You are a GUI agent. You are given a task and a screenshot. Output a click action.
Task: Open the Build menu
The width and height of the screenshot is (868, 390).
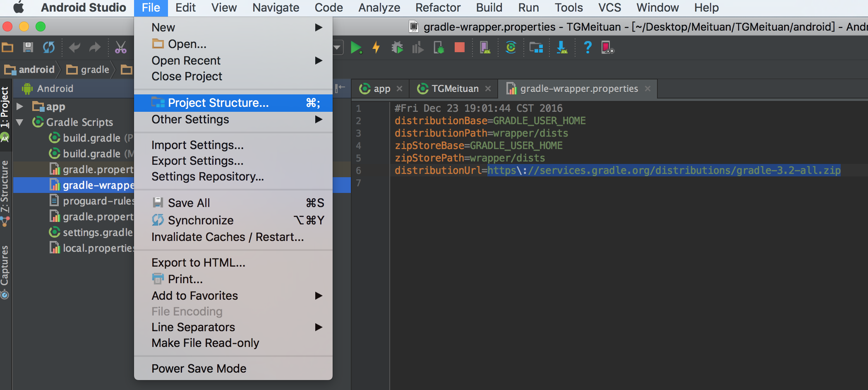coord(489,7)
